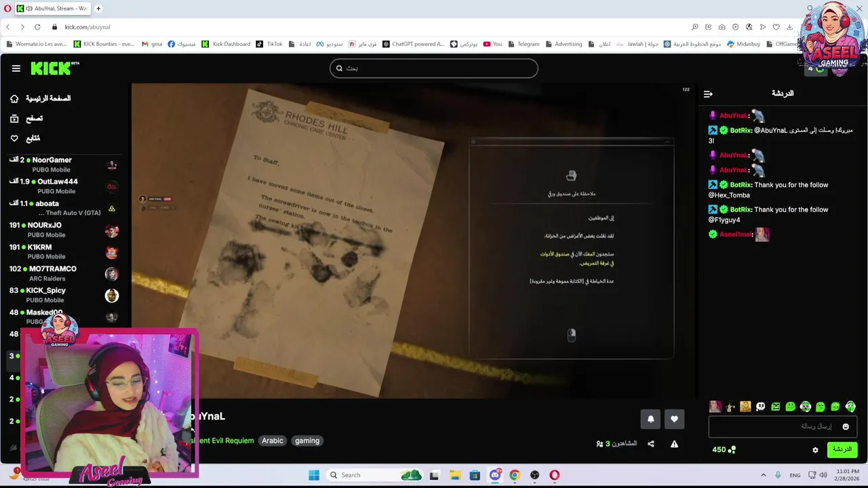Click the Arabic language tag
Screen dimensions: 868x488
pyautogui.click(x=273, y=441)
